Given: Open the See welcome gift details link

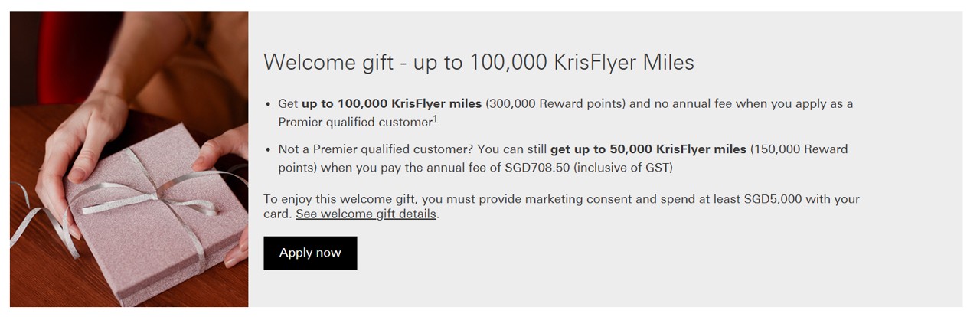Looking at the screenshot, I should point(366,214).
